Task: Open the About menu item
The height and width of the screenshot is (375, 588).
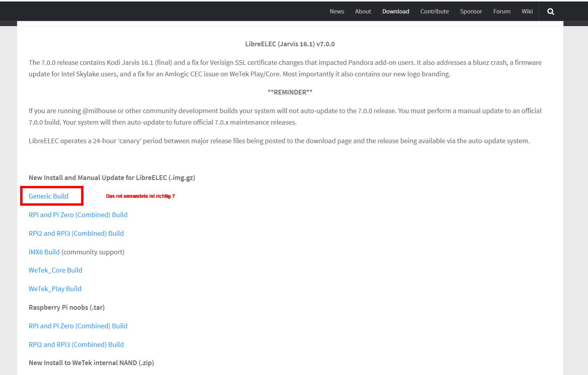Action: coord(363,11)
